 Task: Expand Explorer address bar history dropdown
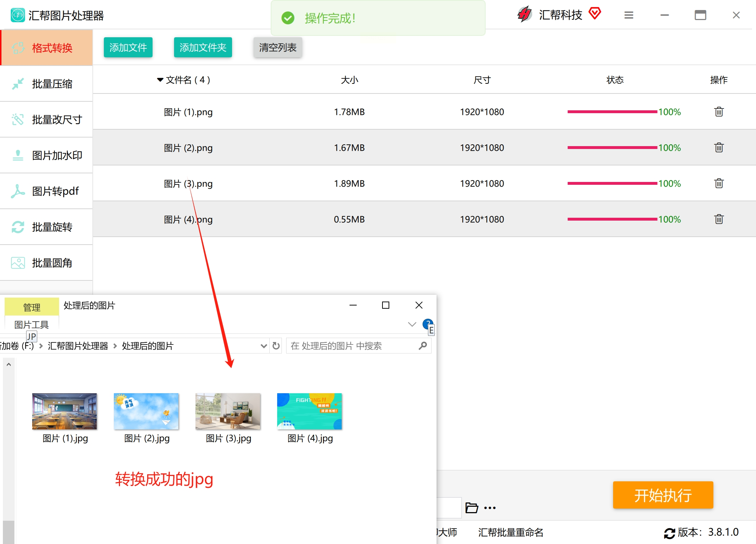264,346
